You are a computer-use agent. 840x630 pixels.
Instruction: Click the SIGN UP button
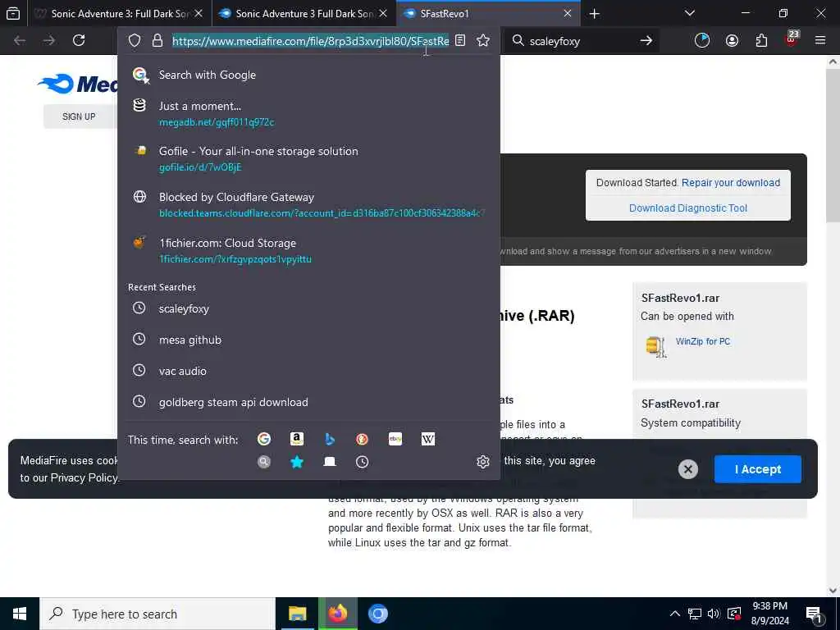(79, 116)
